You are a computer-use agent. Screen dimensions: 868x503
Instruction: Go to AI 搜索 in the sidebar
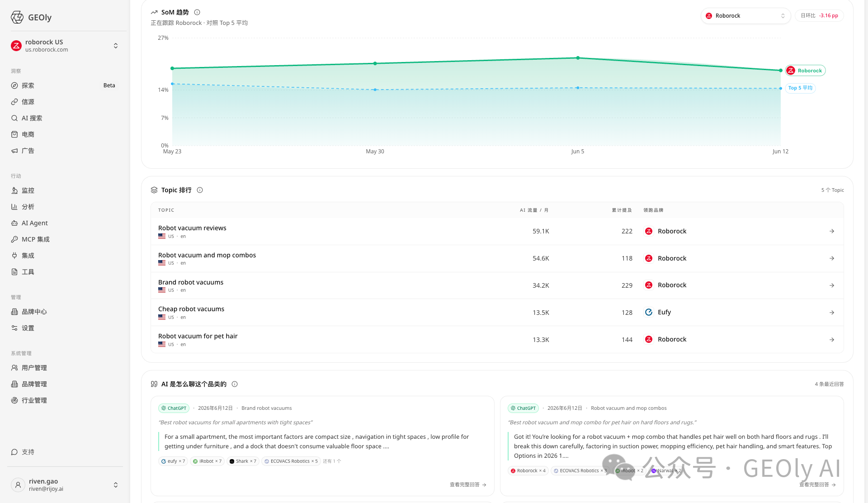(32, 118)
